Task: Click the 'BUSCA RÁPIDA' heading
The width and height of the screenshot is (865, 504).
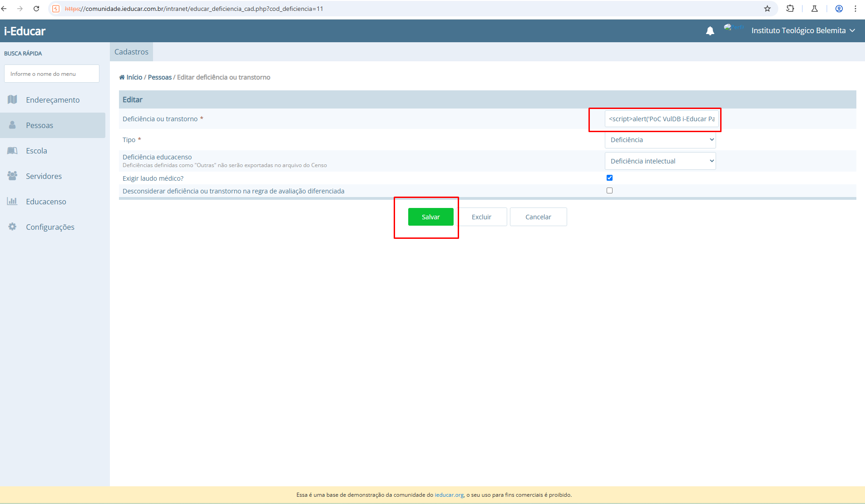Action: pos(23,54)
